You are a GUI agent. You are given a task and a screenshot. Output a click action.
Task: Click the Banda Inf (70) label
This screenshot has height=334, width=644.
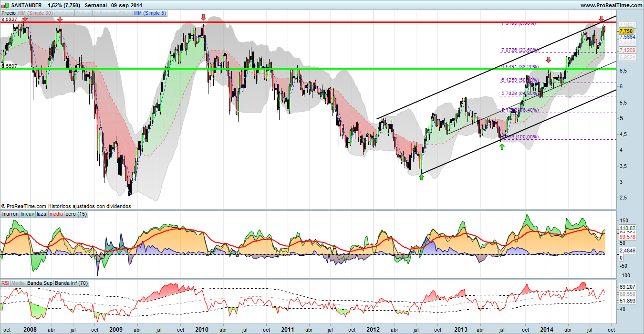click(x=71, y=283)
